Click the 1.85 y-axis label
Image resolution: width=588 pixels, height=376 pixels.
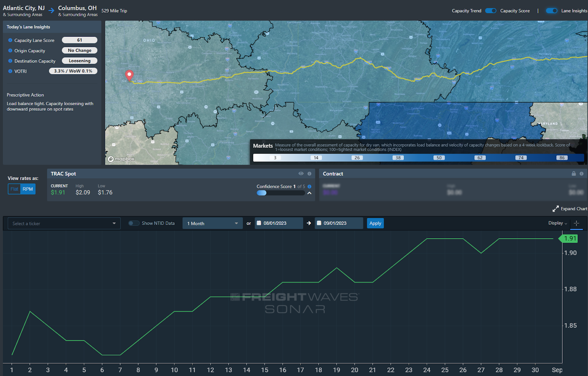click(571, 326)
